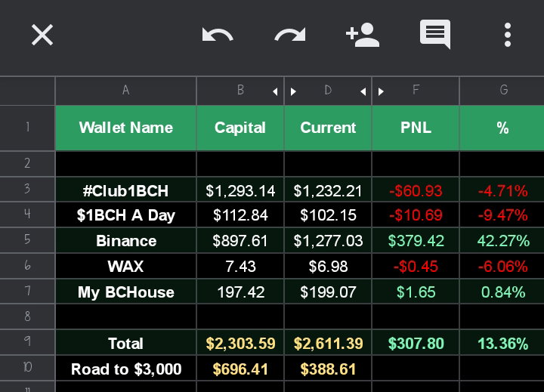Select the #Club1BCH percentage cell -4.71%
Viewport: 544px width, 392px height.
pyautogui.click(x=502, y=190)
